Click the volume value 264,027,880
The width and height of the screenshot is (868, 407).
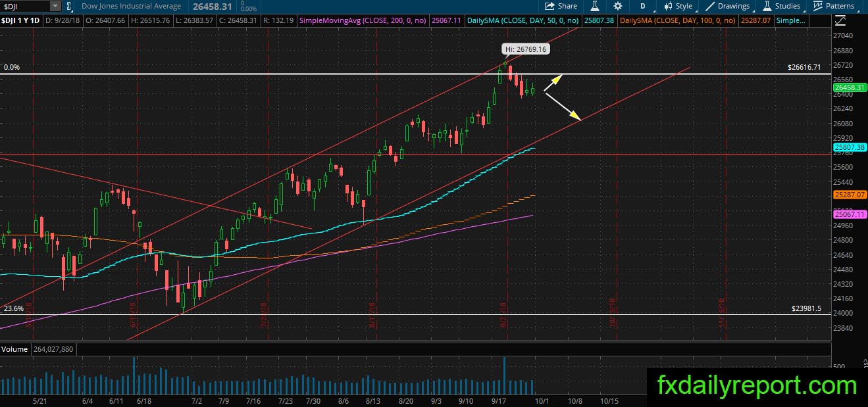pos(52,349)
